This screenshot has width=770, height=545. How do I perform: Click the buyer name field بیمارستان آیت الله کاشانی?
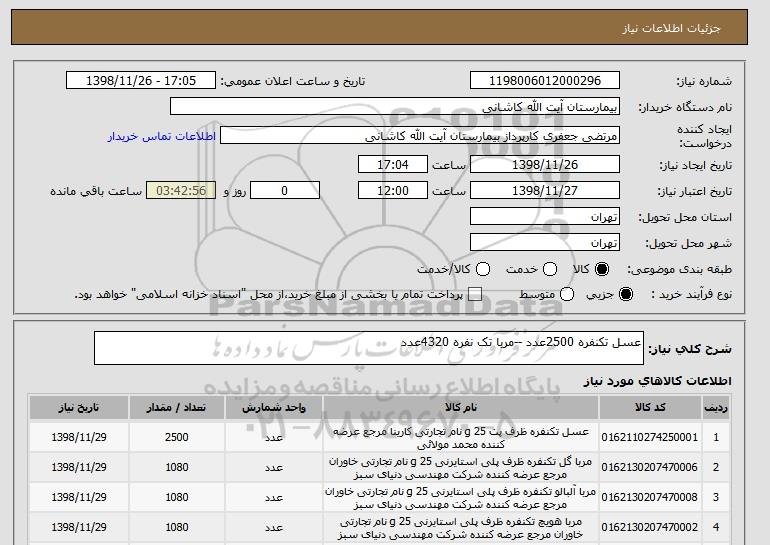pos(395,107)
